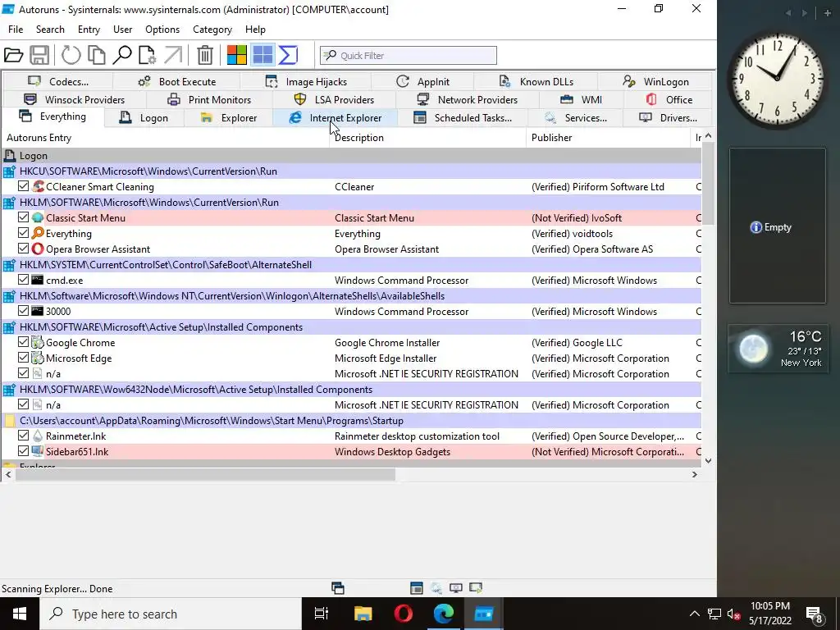Click the Logon group header row

click(x=351, y=156)
